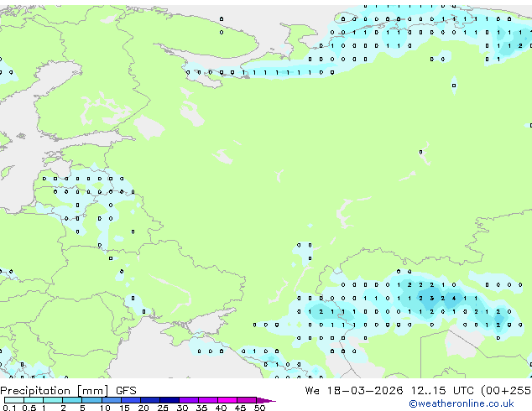Click the 45–50 mm legend swatch
Screen dimensions: 532x411
(247, 400)
